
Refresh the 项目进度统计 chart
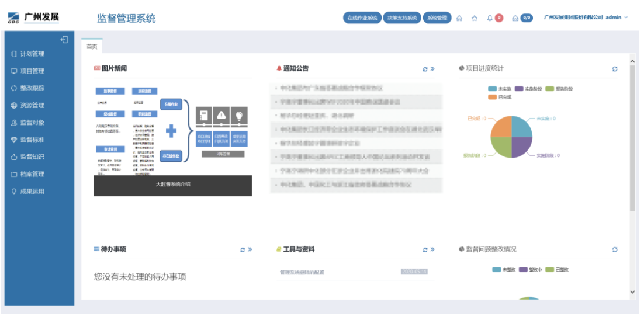point(615,69)
